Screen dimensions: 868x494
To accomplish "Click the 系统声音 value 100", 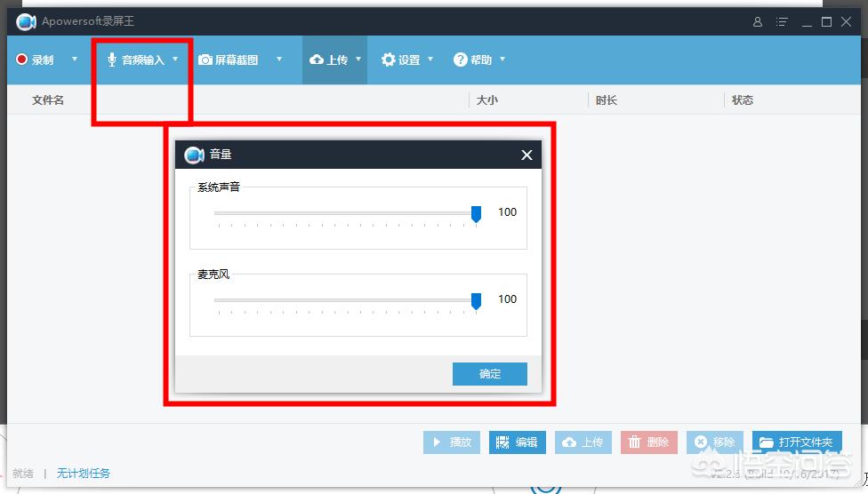I will (507, 211).
